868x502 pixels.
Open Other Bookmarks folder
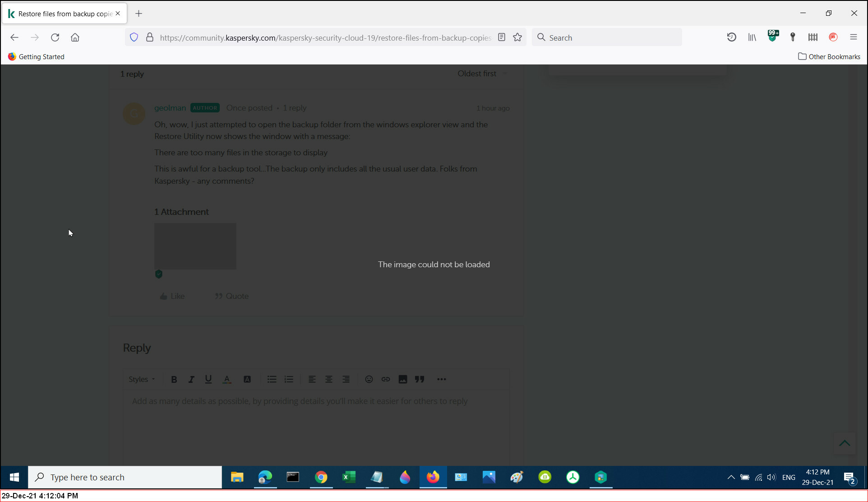829,56
